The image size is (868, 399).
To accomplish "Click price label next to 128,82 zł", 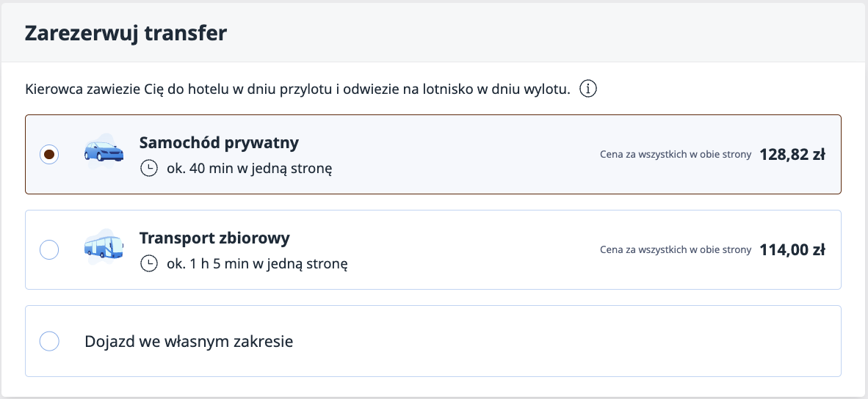I will point(676,155).
